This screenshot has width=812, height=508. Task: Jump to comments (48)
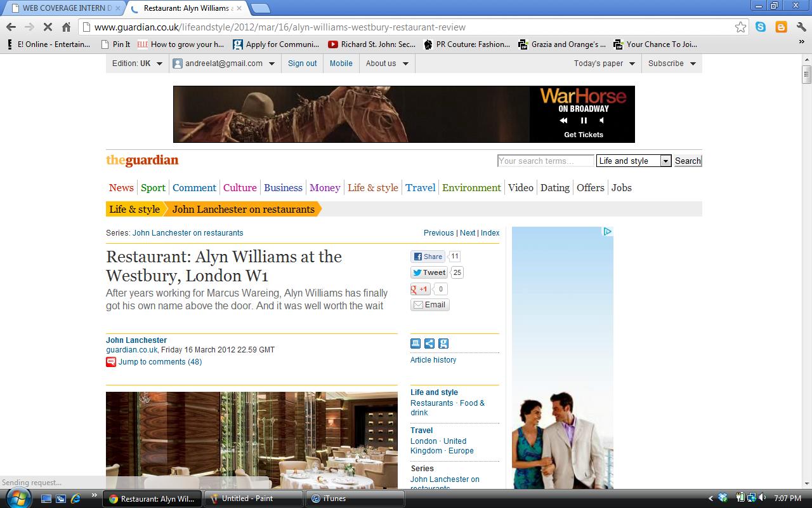click(x=160, y=362)
